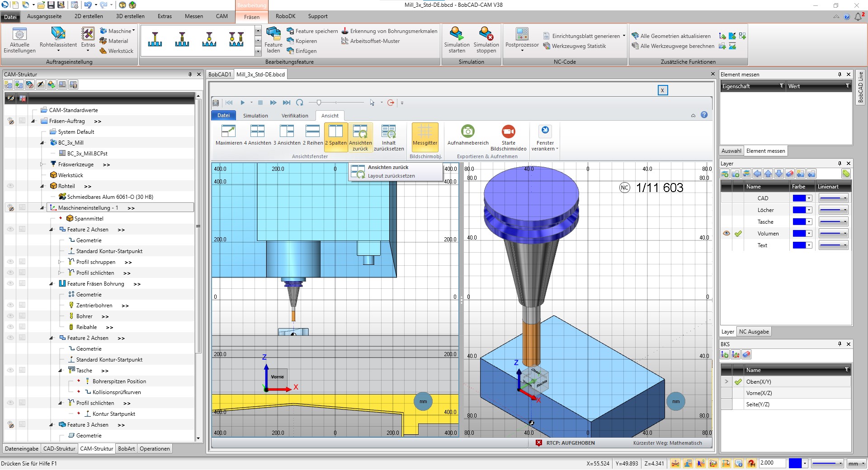Screen dimensions: 868x470
Task: Expand the Profil schruppen tree item
Action: click(59, 262)
